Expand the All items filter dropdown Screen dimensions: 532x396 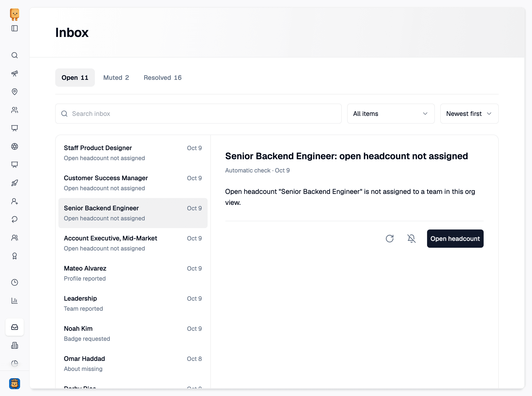click(x=391, y=114)
